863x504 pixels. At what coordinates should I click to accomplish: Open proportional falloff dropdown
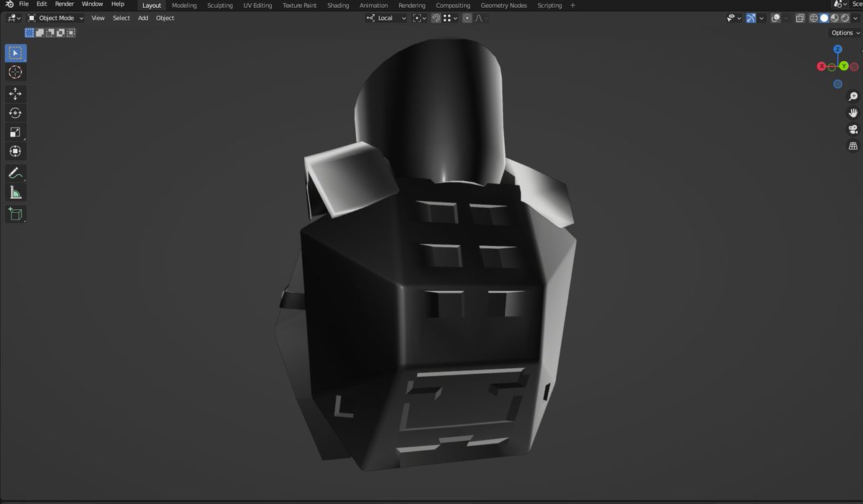click(x=482, y=18)
